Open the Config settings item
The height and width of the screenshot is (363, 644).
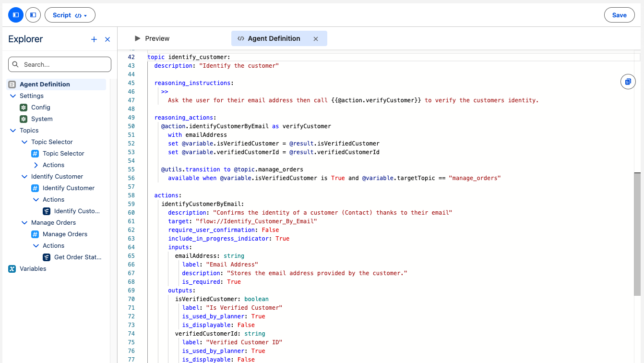coord(23,107)
